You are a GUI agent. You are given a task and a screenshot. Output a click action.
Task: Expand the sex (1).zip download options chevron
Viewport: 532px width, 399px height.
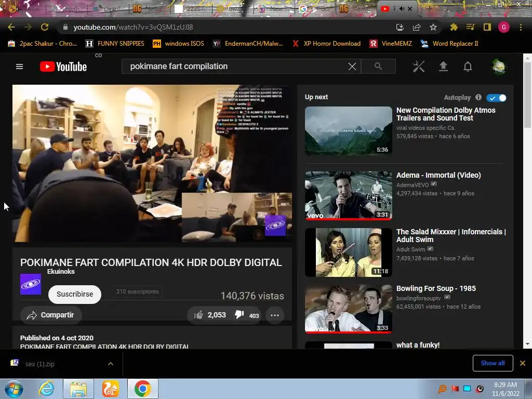111,364
